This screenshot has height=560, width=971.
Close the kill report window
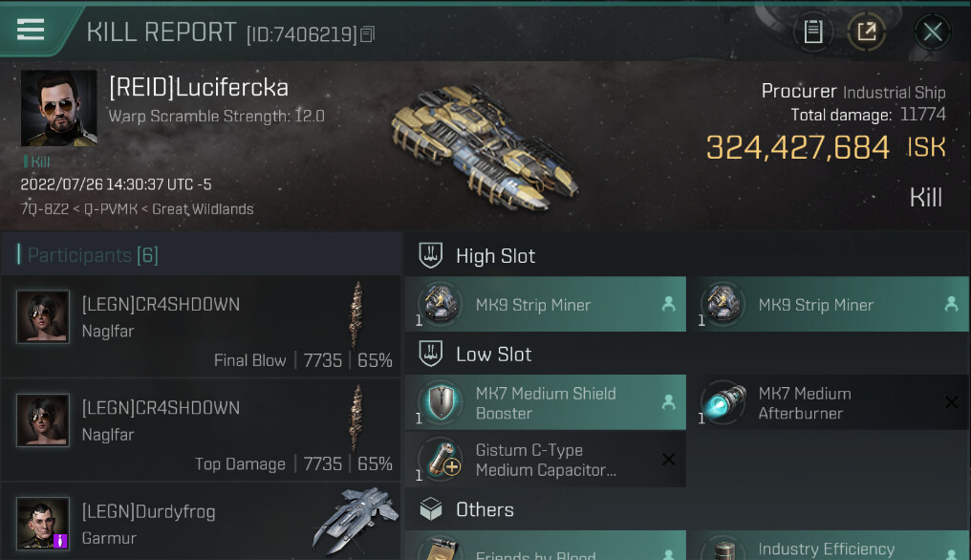[932, 32]
